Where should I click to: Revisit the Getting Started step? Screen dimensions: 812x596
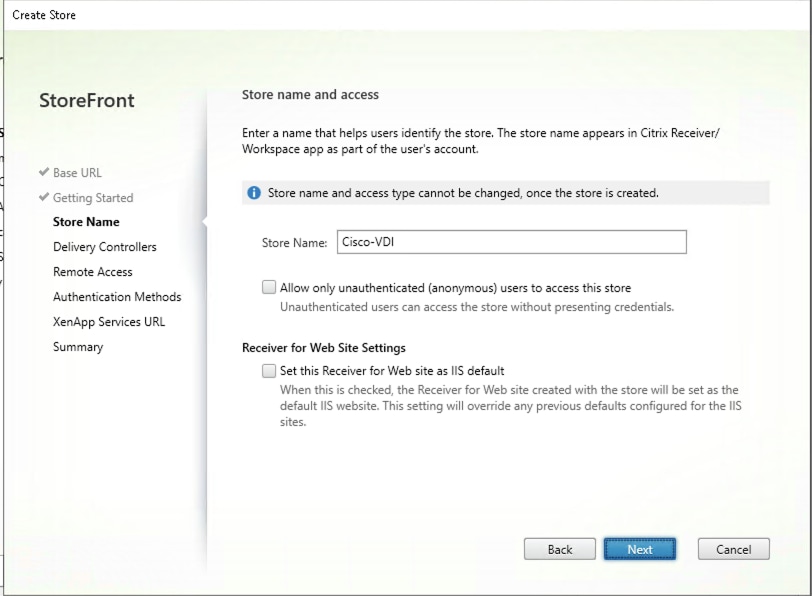(x=90, y=197)
